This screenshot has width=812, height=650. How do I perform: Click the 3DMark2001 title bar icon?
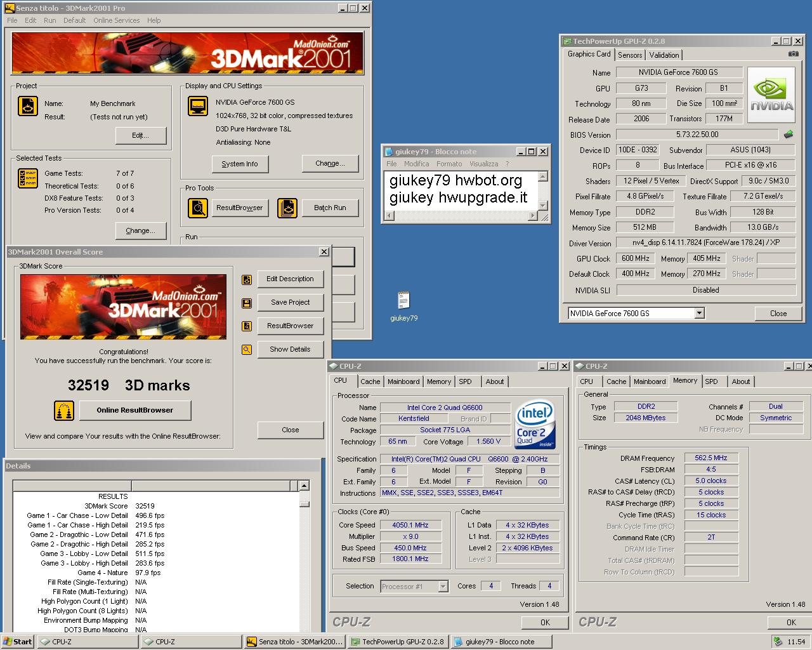[10, 8]
